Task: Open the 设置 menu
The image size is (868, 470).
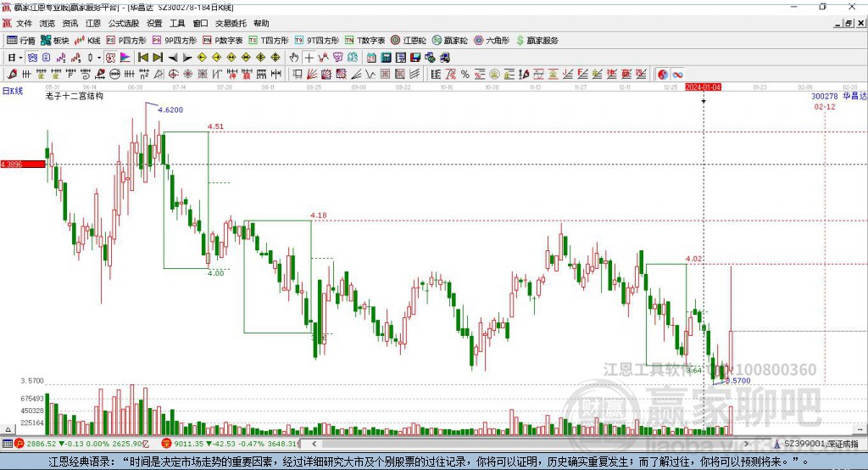Action: click(154, 23)
